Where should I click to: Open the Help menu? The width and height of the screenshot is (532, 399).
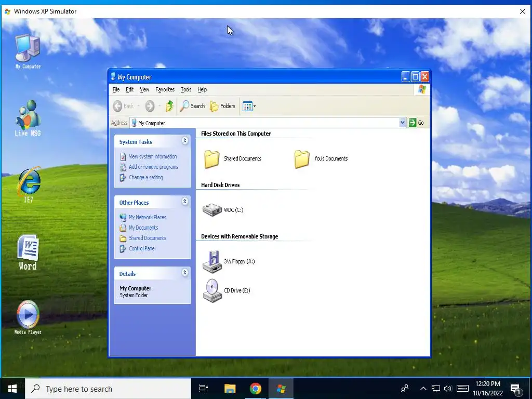202,89
